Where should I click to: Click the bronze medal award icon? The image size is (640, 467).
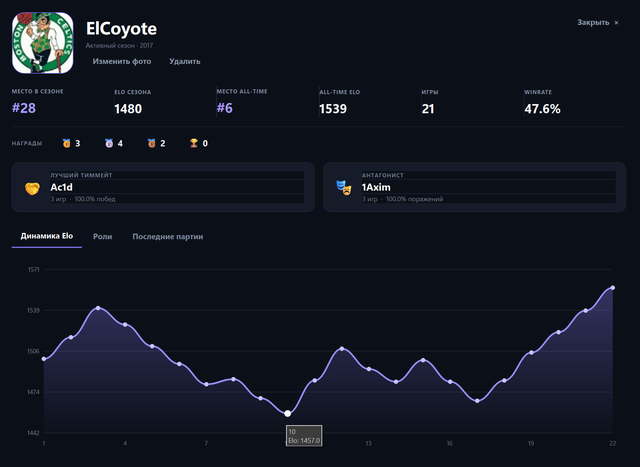[x=151, y=143]
